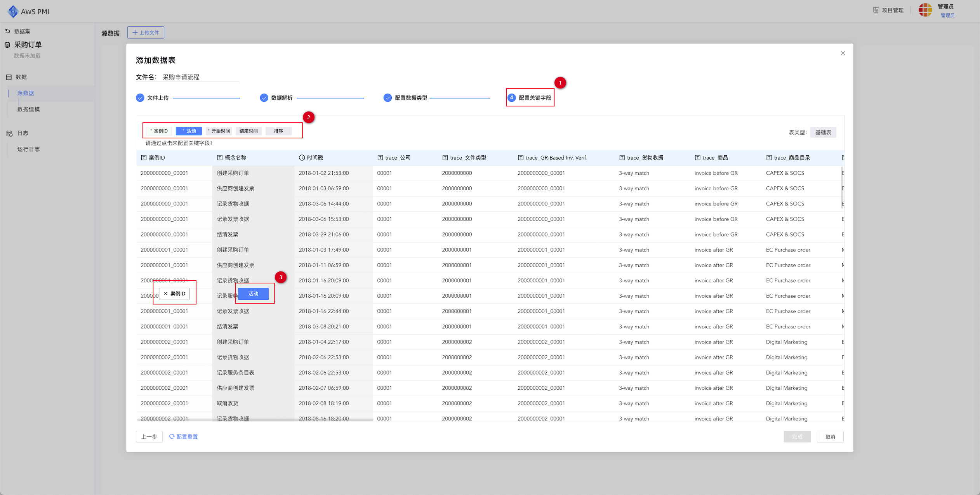Click the 完成 button
This screenshot has height=495, width=980.
point(797,437)
